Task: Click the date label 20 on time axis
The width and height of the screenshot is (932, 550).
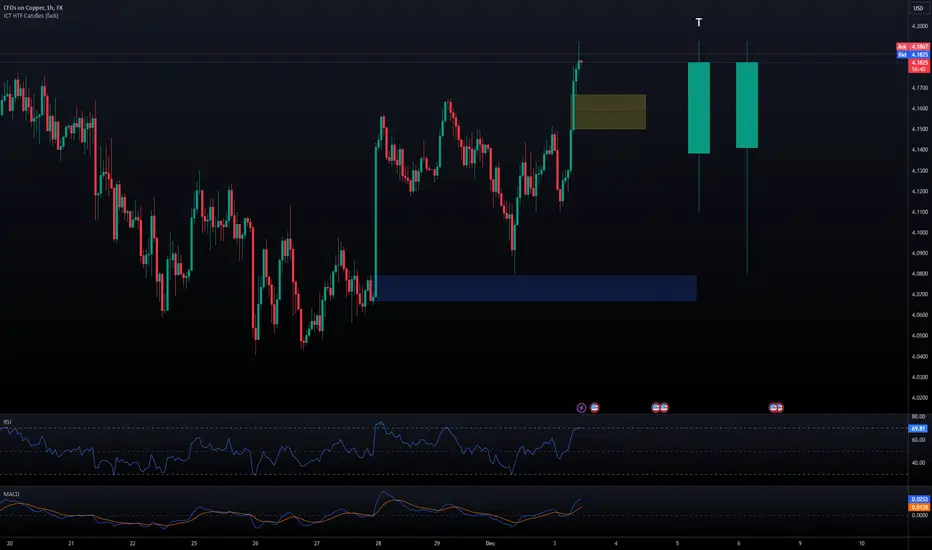Action: (10, 543)
